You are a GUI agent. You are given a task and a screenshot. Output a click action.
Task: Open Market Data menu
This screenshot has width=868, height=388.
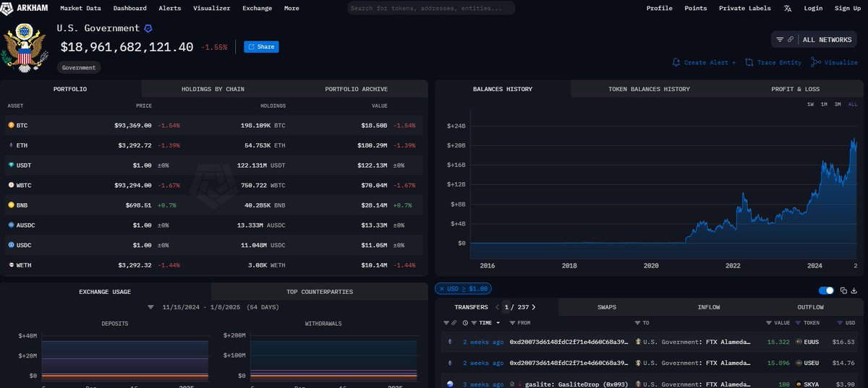80,9
